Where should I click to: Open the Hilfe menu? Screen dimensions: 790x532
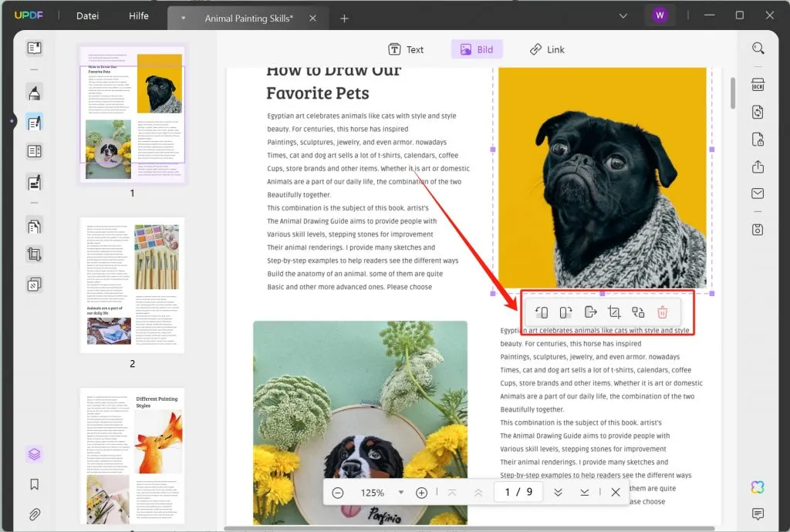click(139, 15)
